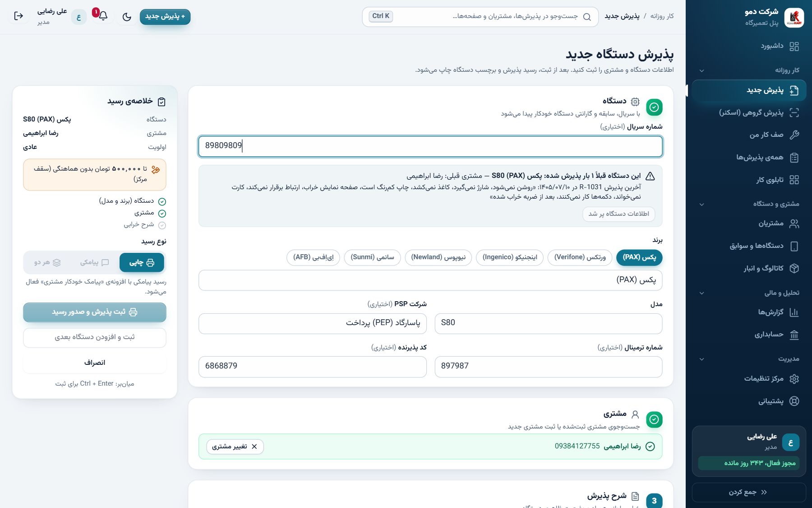This screenshot has width=812, height=508.
Task: Click انصراف cancel button
Action: 95,363
